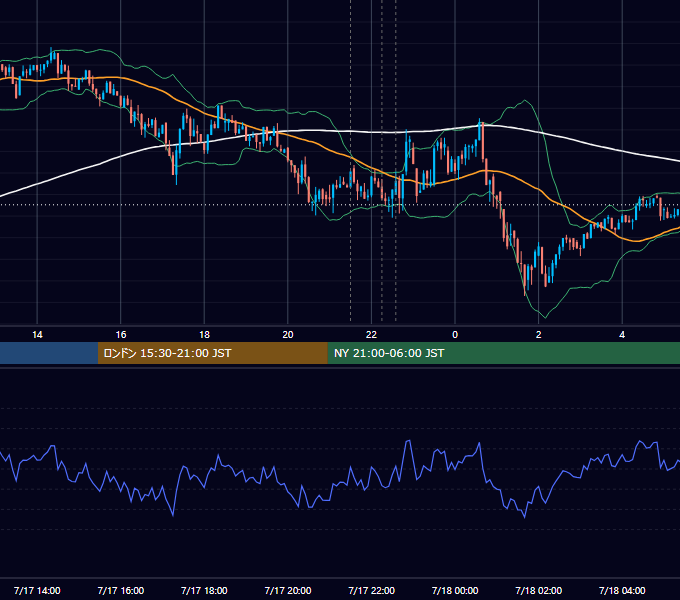
Task: Click hour label 4 under price chart
Action: (x=622, y=335)
